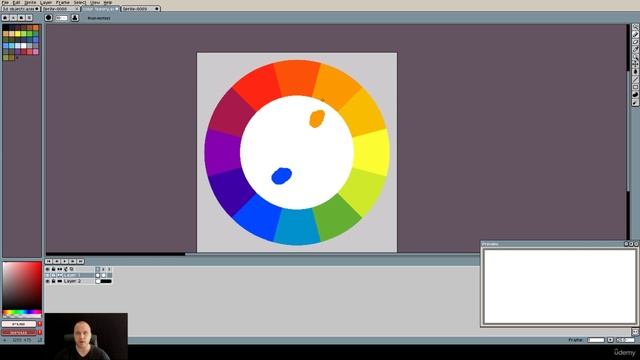Click the Frame number field in status bar

click(x=596, y=340)
